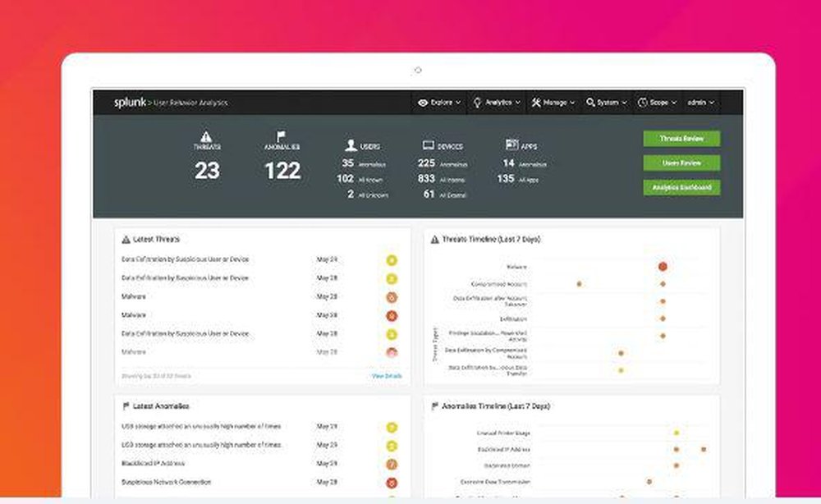Click the yellow dot in the last Threats Timeline row
Screen dimensions: 821x504
pos(621,370)
